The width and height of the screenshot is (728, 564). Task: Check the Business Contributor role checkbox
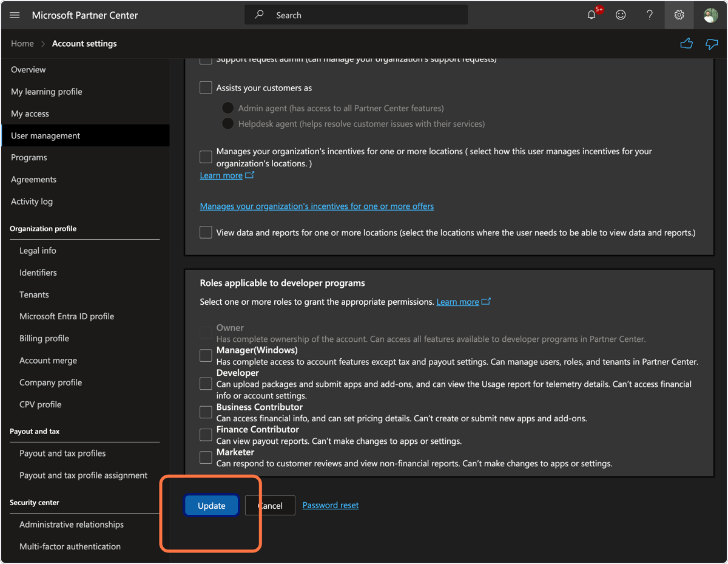pos(206,412)
